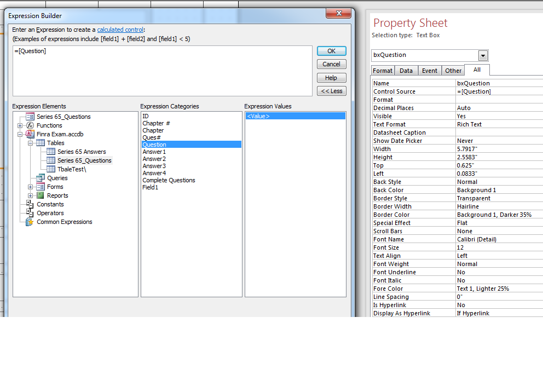Click the Tables folder icon
This screenshot has height=392, width=543.
(41, 143)
